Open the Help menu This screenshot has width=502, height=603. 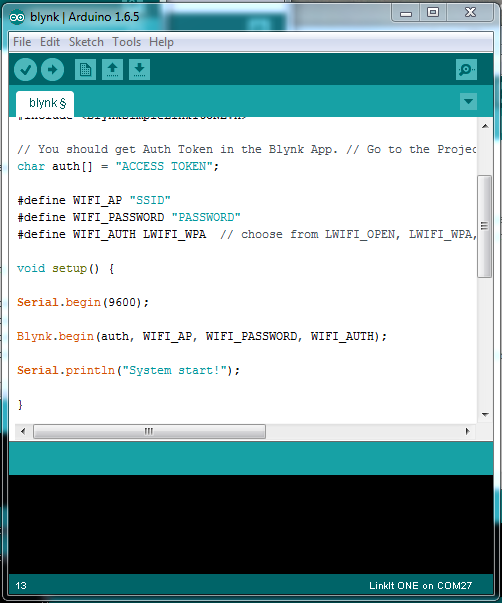pyautogui.click(x=161, y=42)
